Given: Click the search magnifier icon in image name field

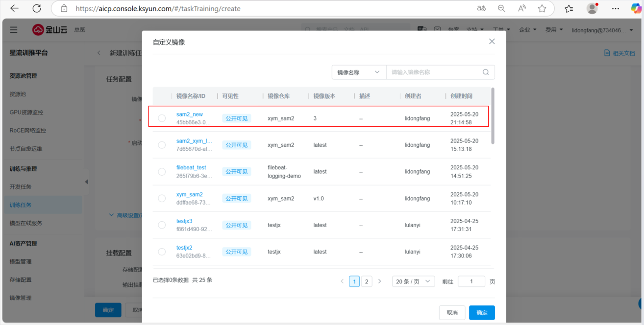Looking at the screenshot, I should pyautogui.click(x=486, y=72).
